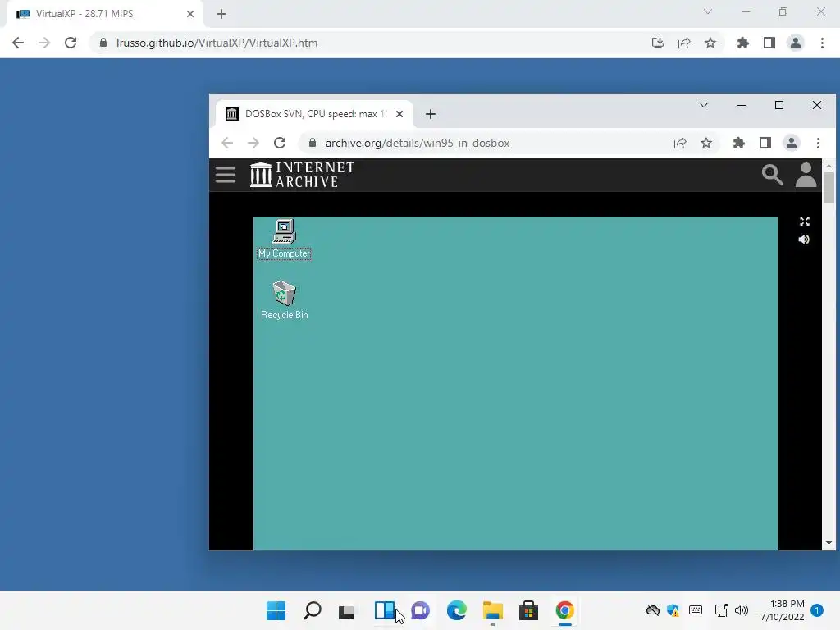
Task: Bookmark archive.org page with star
Action: pos(706,143)
